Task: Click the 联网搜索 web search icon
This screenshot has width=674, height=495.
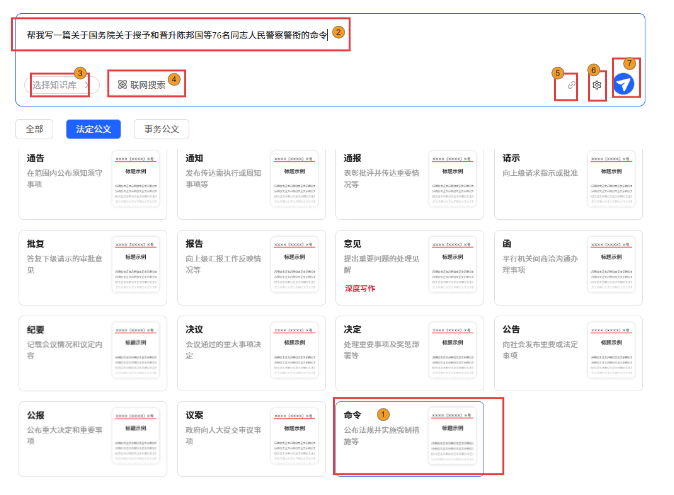Action: point(122,85)
